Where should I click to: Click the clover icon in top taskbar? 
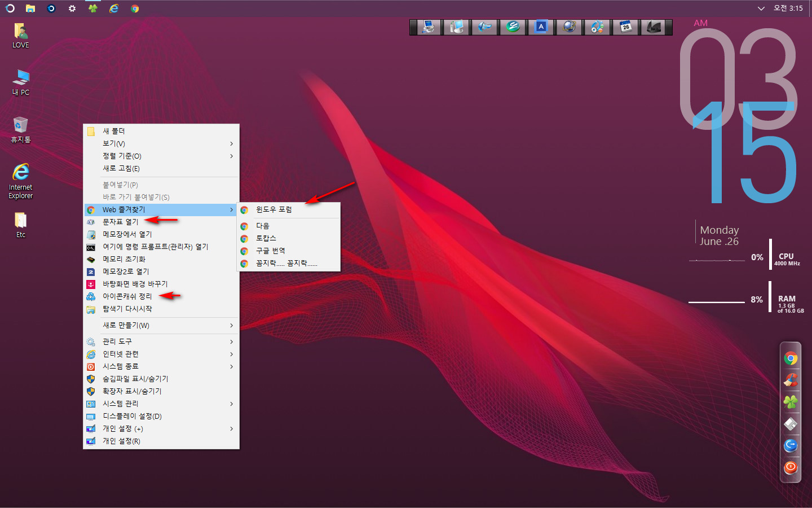93,8
